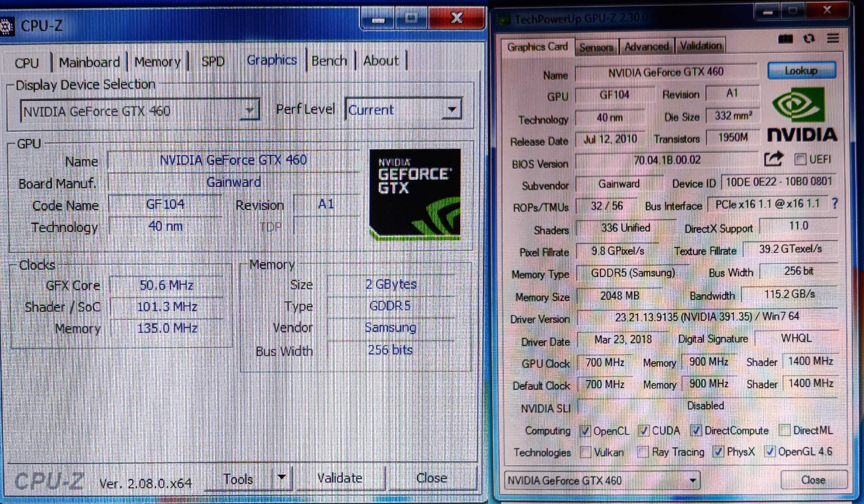Image resolution: width=864 pixels, height=504 pixels.
Task: Switch to Bench tab
Action: point(329,61)
